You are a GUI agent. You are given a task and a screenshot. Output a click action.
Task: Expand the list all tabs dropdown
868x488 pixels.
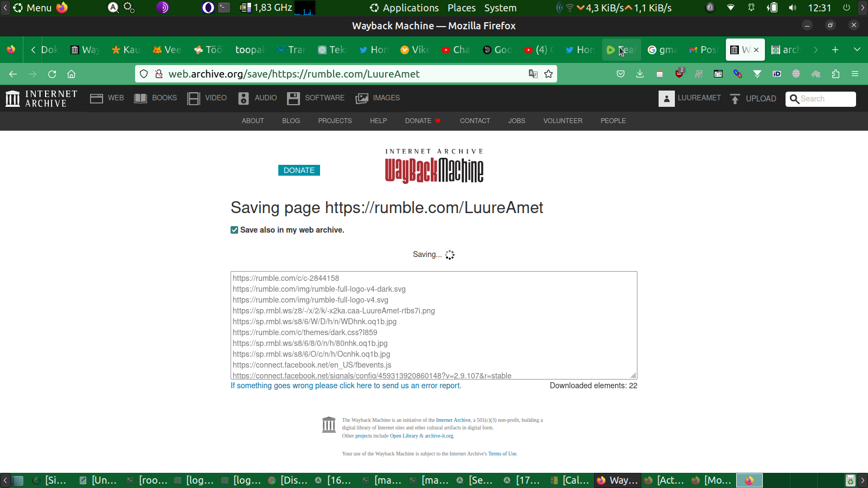coord(857,50)
